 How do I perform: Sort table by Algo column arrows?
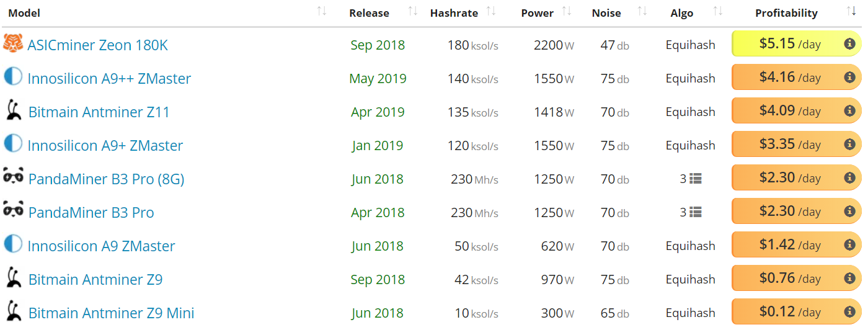point(718,11)
